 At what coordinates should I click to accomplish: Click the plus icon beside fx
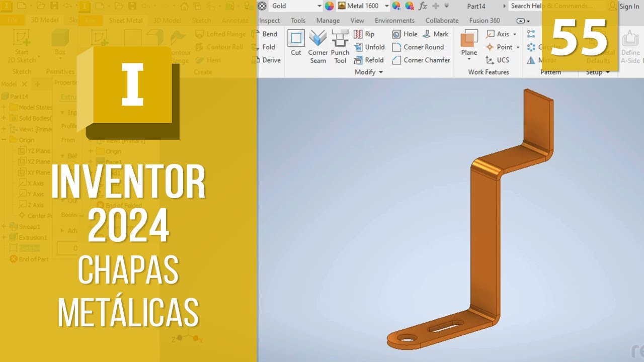tap(436, 6)
